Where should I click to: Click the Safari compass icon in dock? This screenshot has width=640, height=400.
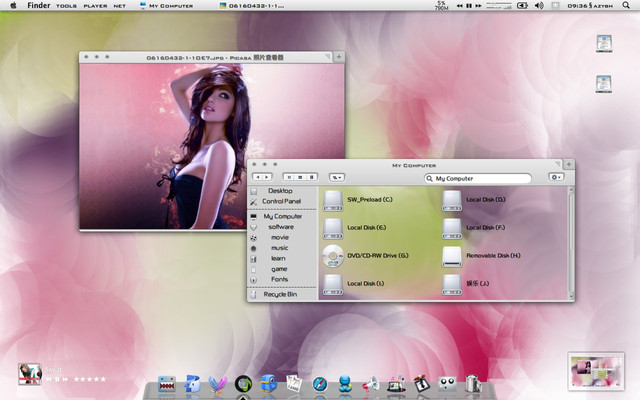[319, 383]
